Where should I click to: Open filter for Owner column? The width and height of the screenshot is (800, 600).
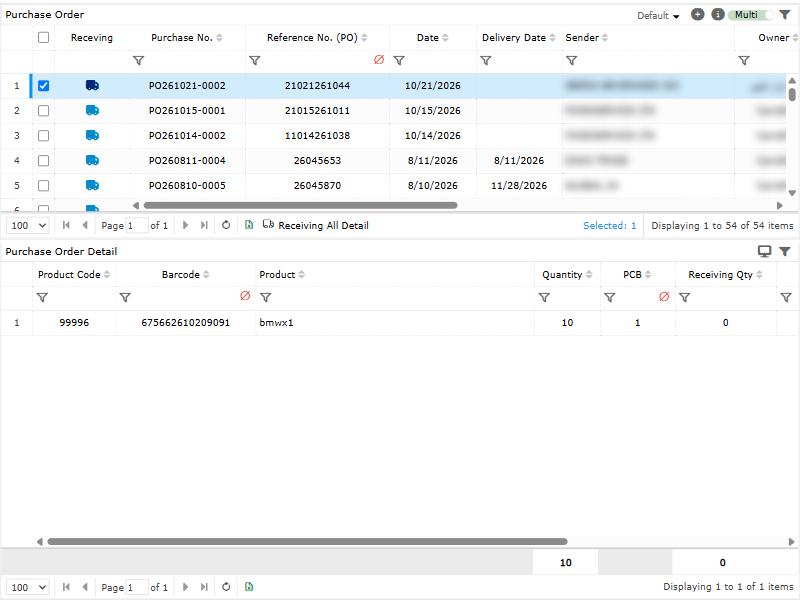[744, 61]
